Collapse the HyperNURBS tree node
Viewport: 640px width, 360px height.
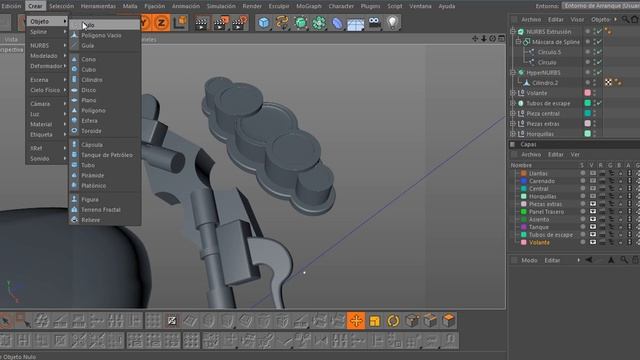[x=513, y=72]
